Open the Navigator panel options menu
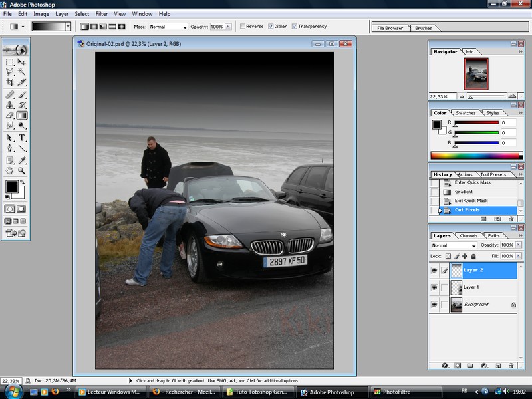 (521, 52)
